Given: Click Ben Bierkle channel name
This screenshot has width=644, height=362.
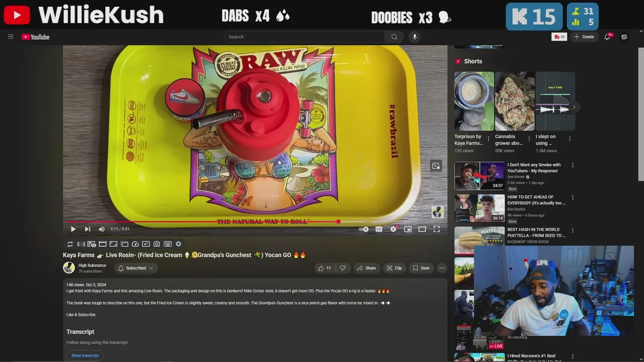Looking at the screenshot, I should pyautogui.click(x=516, y=209).
